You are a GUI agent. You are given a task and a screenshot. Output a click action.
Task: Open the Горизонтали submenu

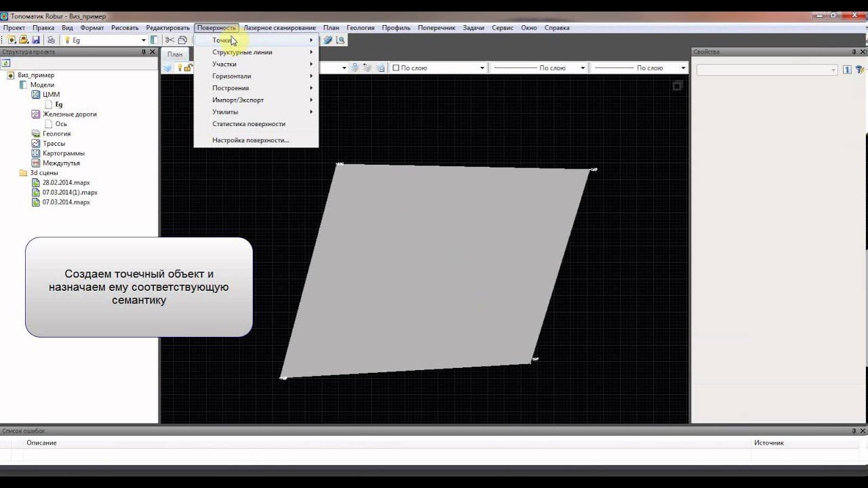[256, 76]
